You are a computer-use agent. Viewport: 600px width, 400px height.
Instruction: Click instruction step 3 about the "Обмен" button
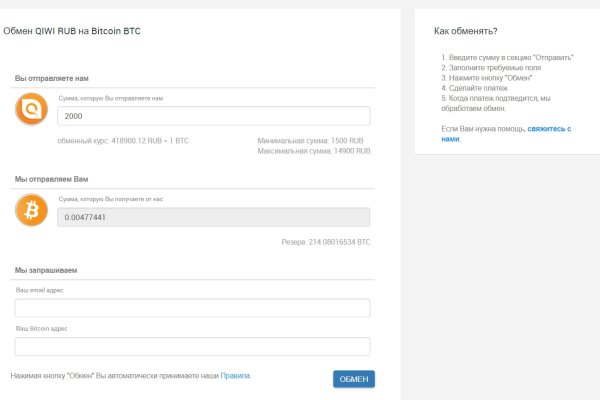click(x=487, y=77)
